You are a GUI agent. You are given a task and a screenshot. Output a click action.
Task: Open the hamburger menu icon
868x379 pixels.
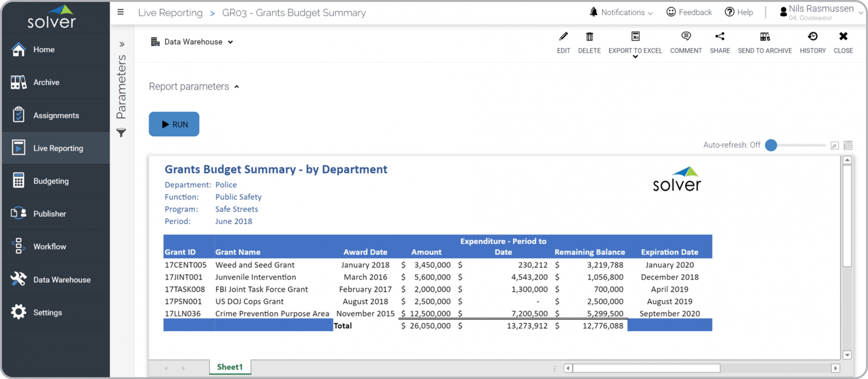coord(120,13)
